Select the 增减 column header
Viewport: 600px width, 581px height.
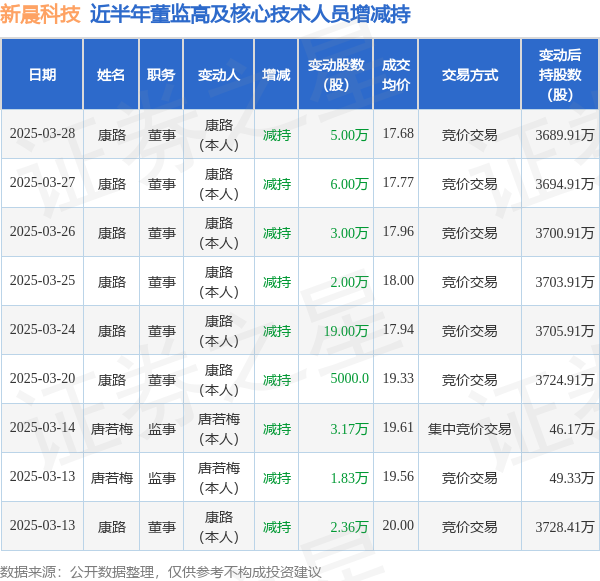click(x=276, y=75)
